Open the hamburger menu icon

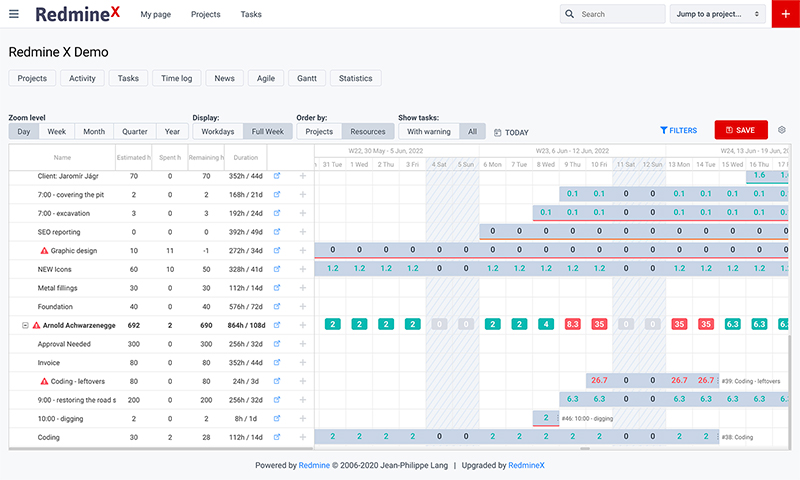[14, 14]
